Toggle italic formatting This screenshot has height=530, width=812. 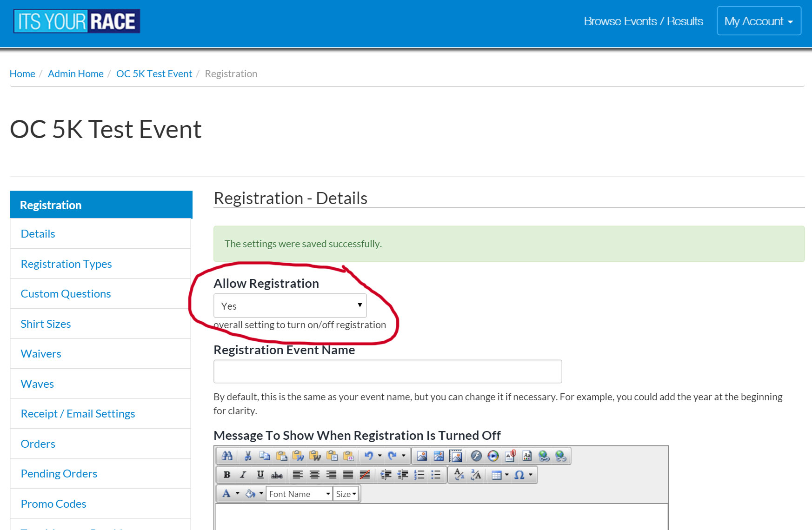pyautogui.click(x=243, y=475)
